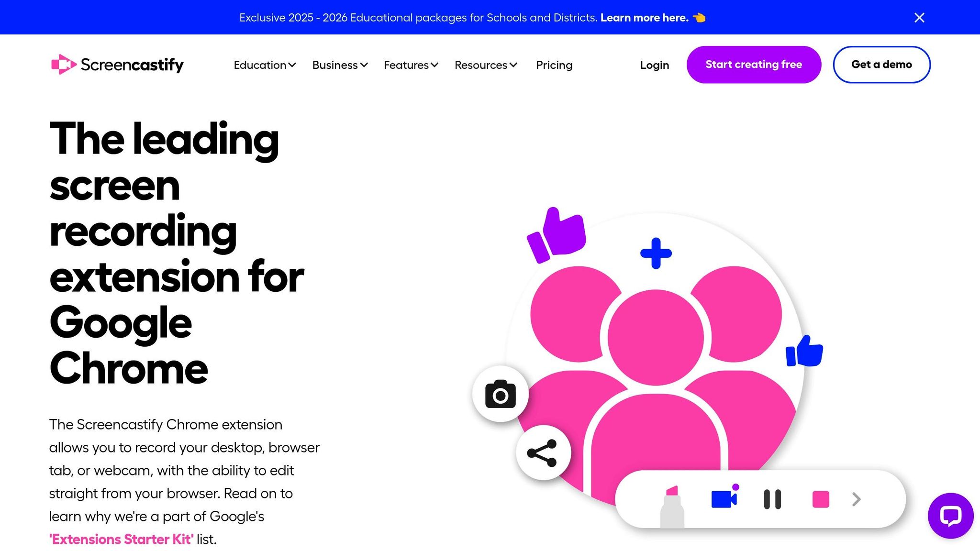980x551 pixels.
Task: Click the gray right chevron in recording toolbar
Action: point(857,499)
